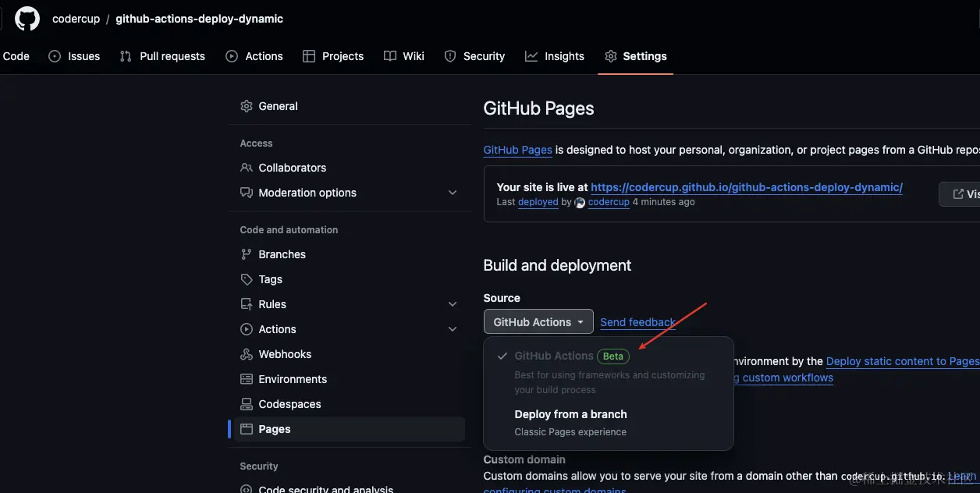Viewport: 980px width, 493px height.
Task: Select the Settings tab
Action: [636, 56]
